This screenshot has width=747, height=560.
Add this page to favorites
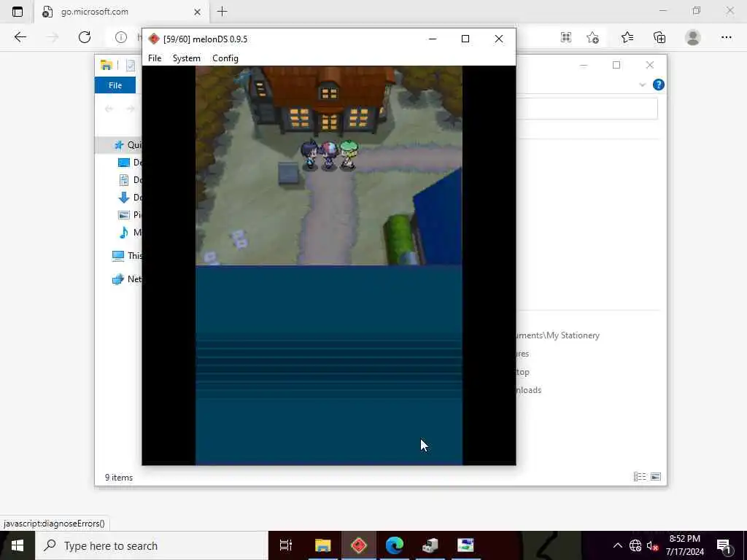592,37
